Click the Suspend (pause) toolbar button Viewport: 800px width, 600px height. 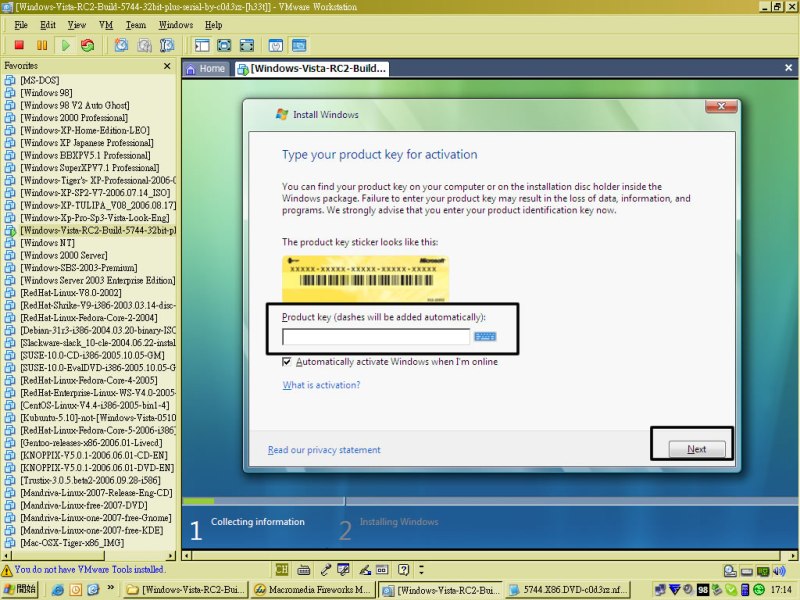click(42, 45)
